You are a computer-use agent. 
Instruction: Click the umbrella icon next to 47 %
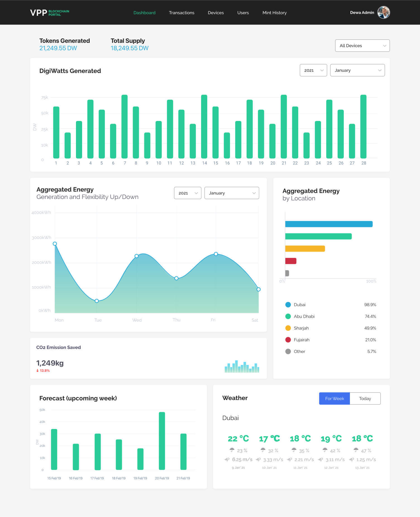point(356,450)
